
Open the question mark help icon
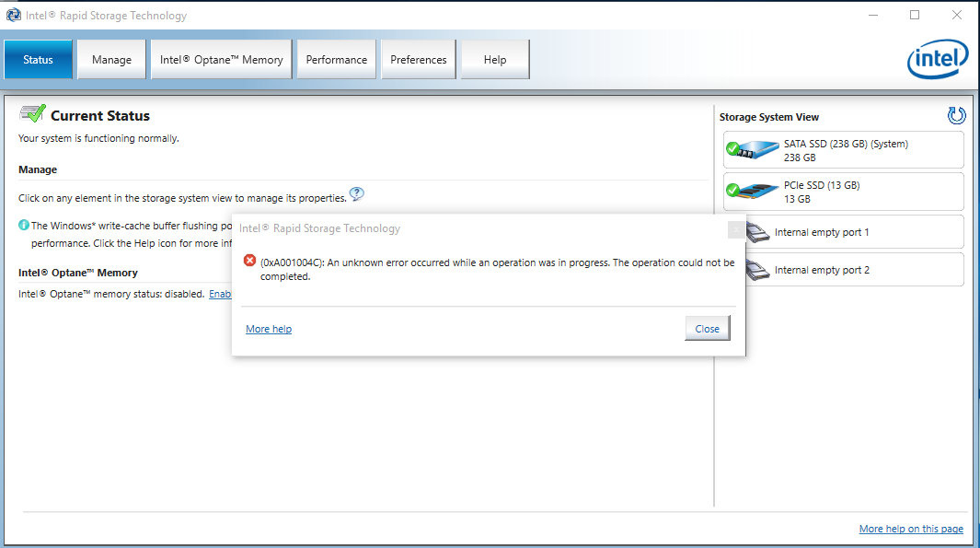(x=356, y=194)
